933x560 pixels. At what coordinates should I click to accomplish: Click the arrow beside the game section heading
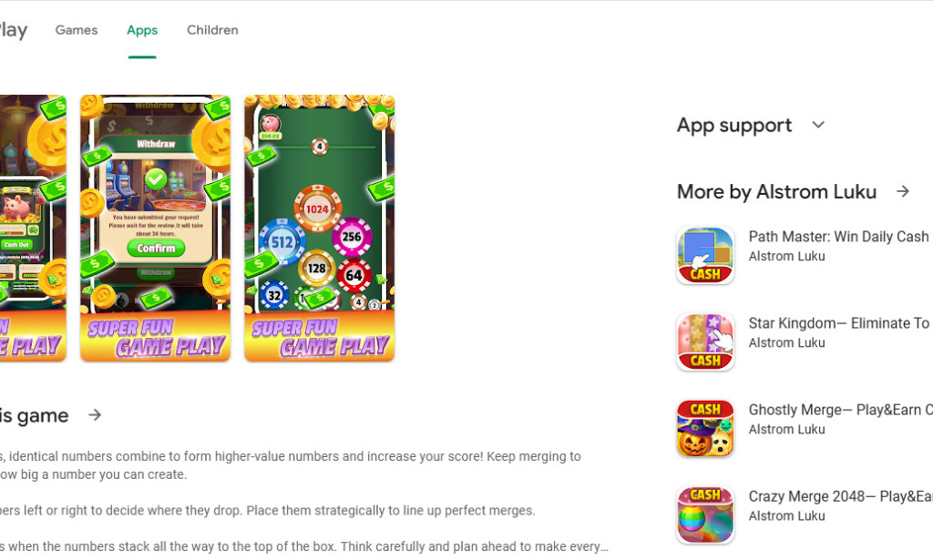(x=95, y=415)
